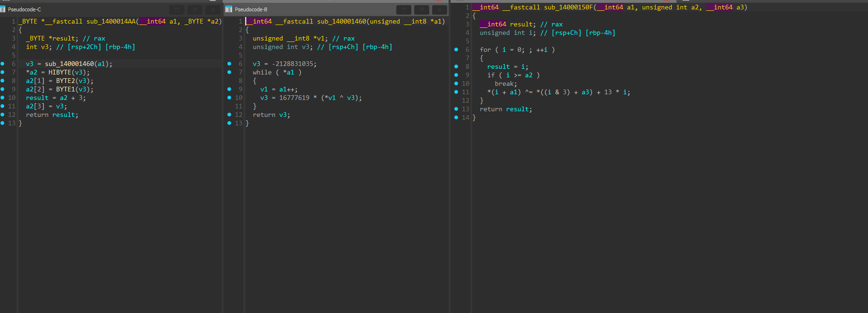Toggle breakpoint on right pane break line 10

pos(456,83)
